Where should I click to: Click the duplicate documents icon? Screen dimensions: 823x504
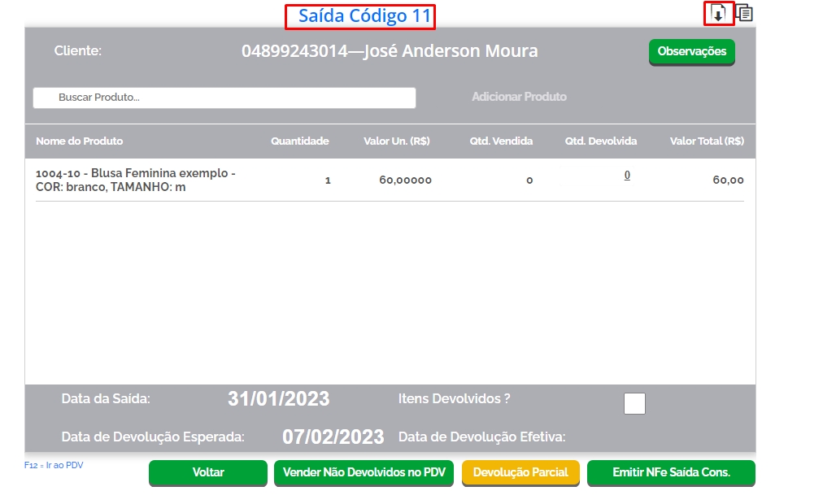[744, 13]
